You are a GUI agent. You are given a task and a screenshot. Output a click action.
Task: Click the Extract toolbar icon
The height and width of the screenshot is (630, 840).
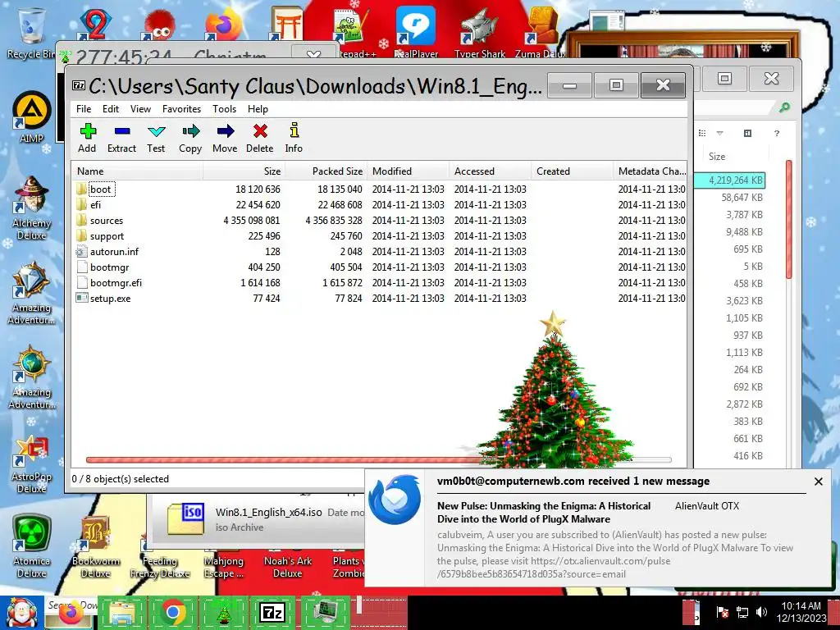[121, 138]
